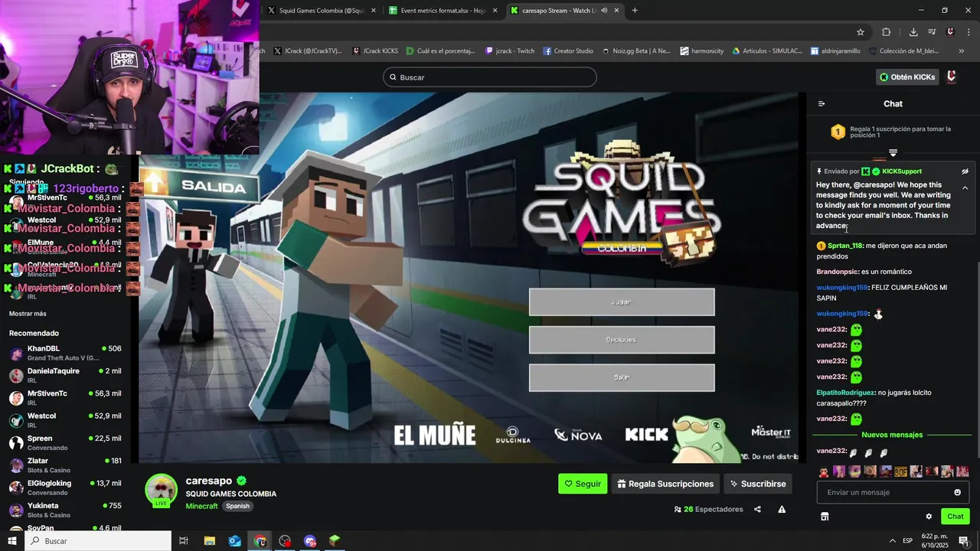The image size is (980, 551).
Task: Expand followed list with Mostrar más
Action: [28, 314]
